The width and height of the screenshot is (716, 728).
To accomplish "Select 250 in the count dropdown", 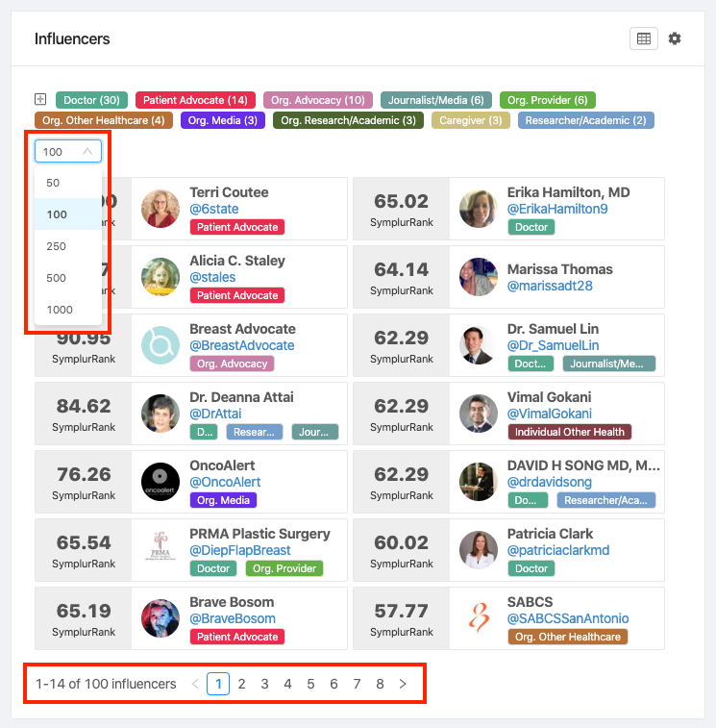I will [x=68, y=246].
